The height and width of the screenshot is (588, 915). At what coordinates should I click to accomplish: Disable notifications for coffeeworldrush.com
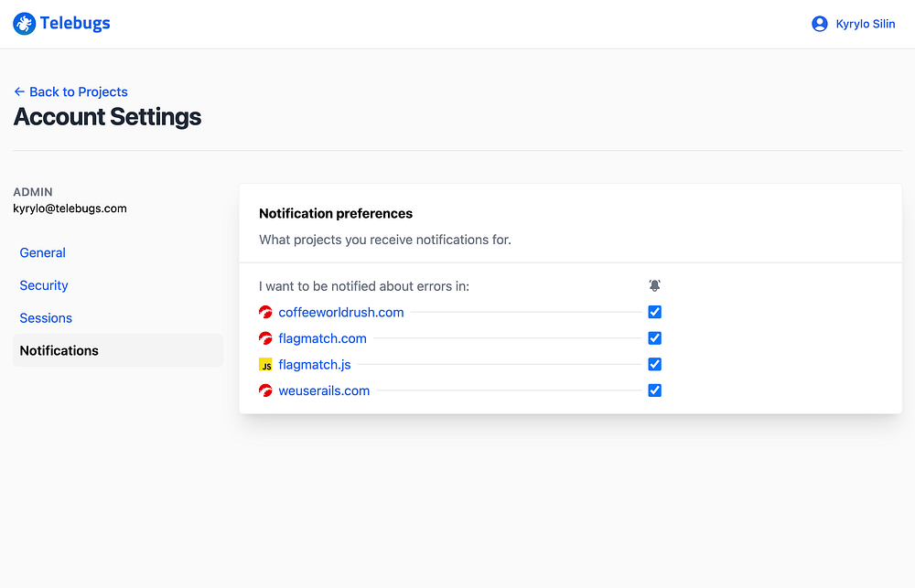point(654,312)
